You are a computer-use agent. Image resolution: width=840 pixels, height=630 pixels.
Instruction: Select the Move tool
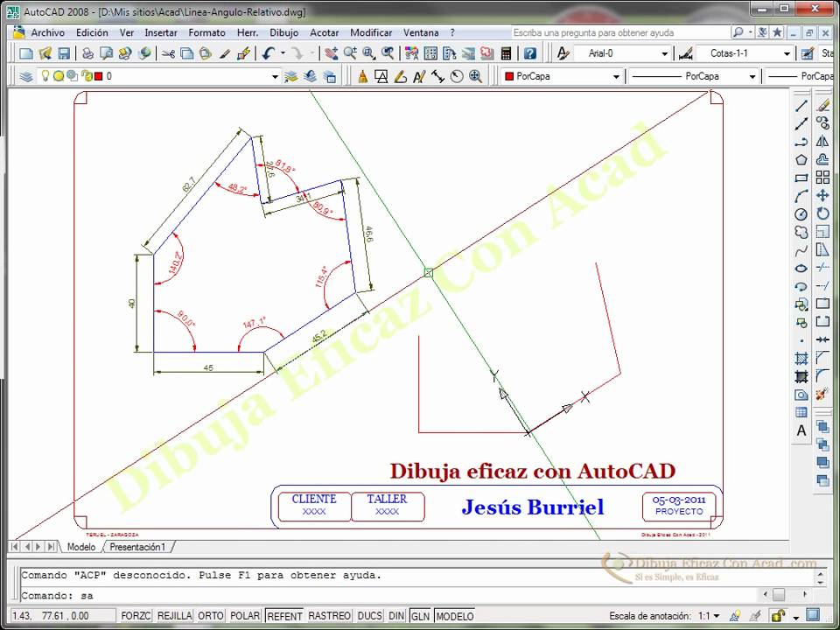[x=822, y=196]
